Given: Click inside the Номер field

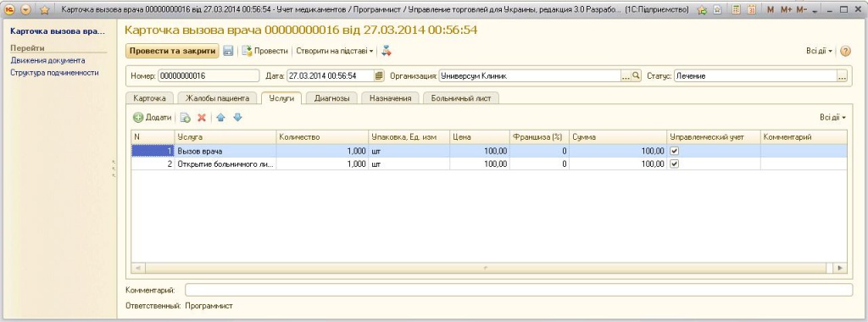Looking at the screenshot, I should point(209,75).
